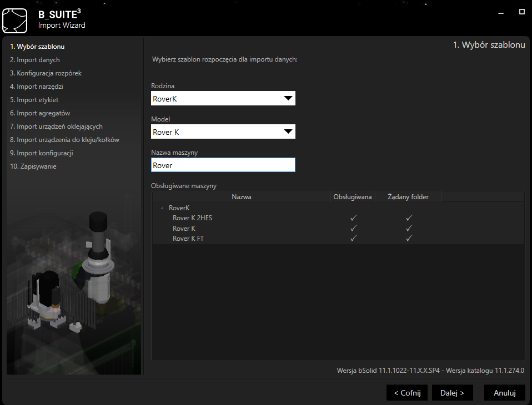Go to step 9. Import konfiguracji
The width and height of the screenshot is (532, 405).
coord(42,153)
